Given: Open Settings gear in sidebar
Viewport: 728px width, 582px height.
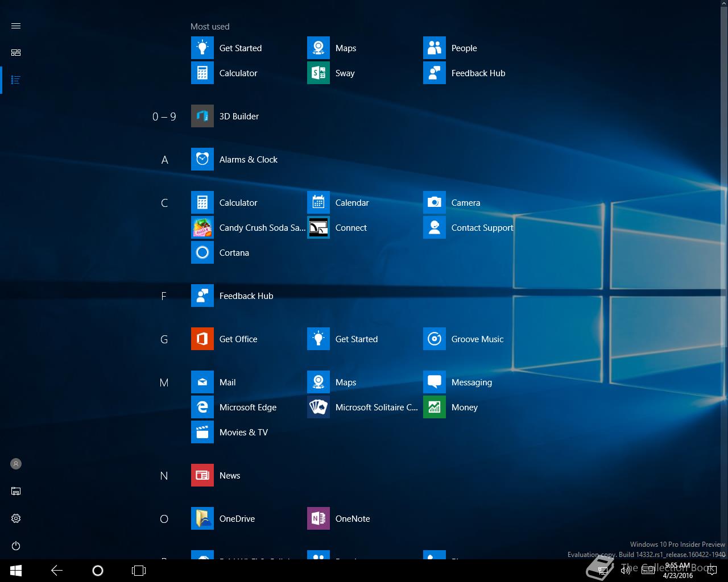Looking at the screenshot, I should pyautogui.click(x=16, y=519).
